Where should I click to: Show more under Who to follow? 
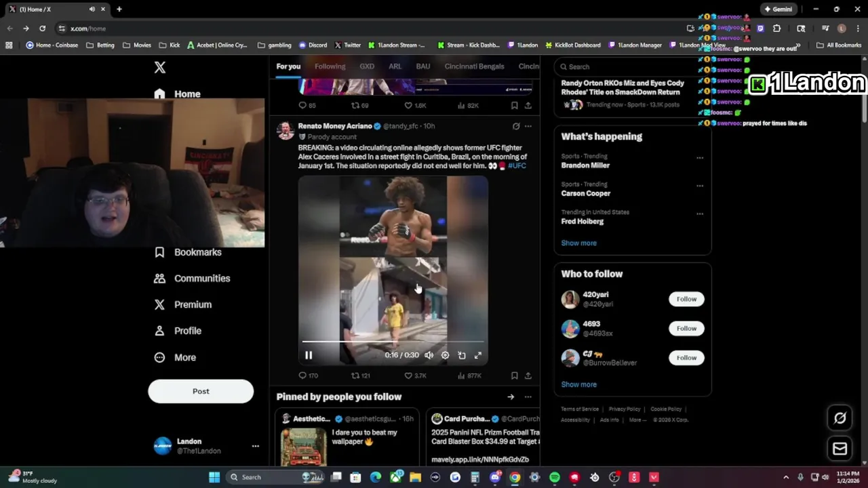[x=578, y=384]
